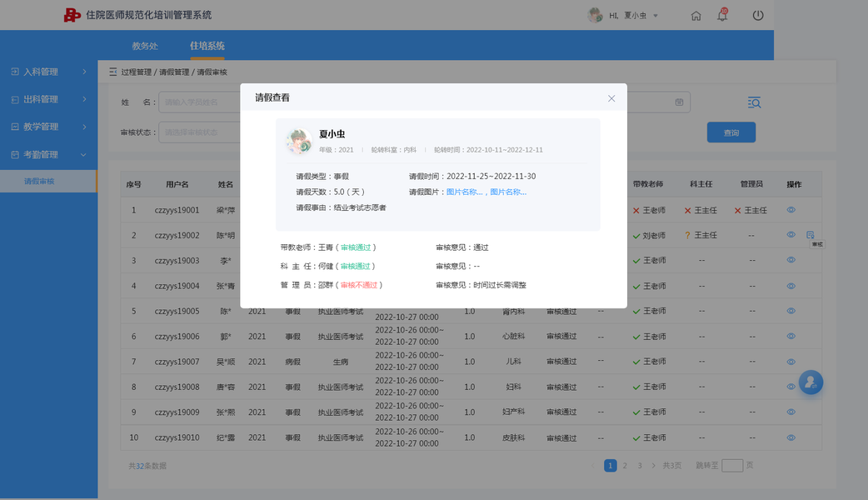Expand 出科管理 sidebar menu
This screenshot has width=868, height=500.
48,99
